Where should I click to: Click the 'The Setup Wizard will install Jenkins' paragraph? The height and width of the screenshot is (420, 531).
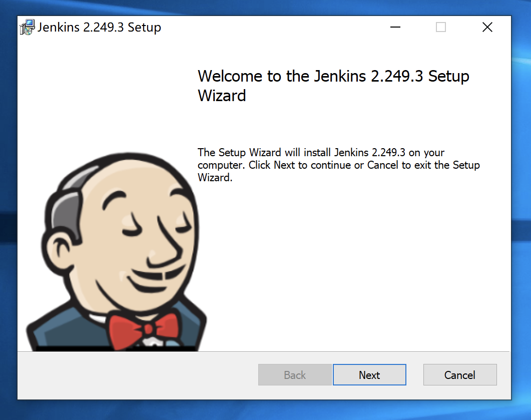(339, 165)
